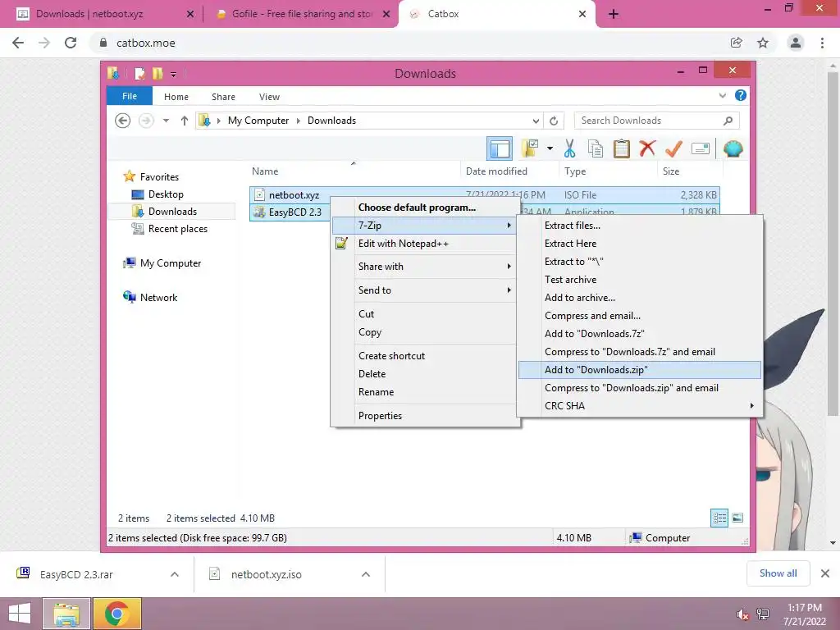Select the netboot.xyz file row
The width and height of the screenshot is (840, 630).
(485, 195)
